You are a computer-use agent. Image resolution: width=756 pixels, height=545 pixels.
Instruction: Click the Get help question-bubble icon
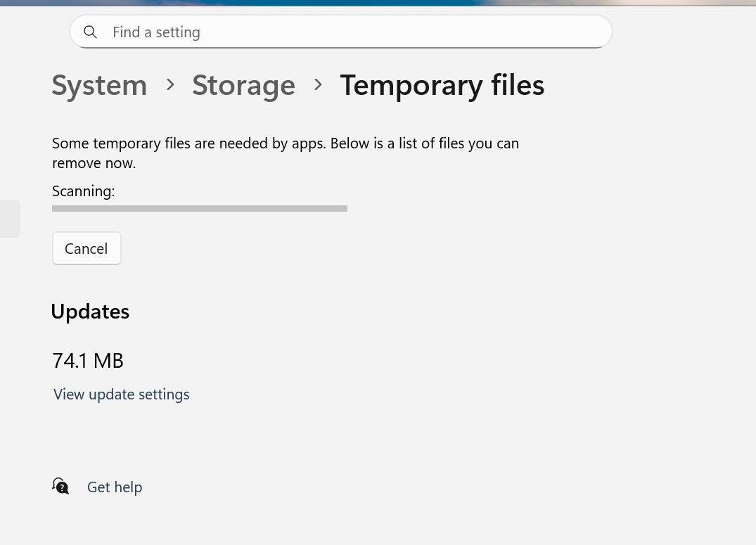(61, 486)
